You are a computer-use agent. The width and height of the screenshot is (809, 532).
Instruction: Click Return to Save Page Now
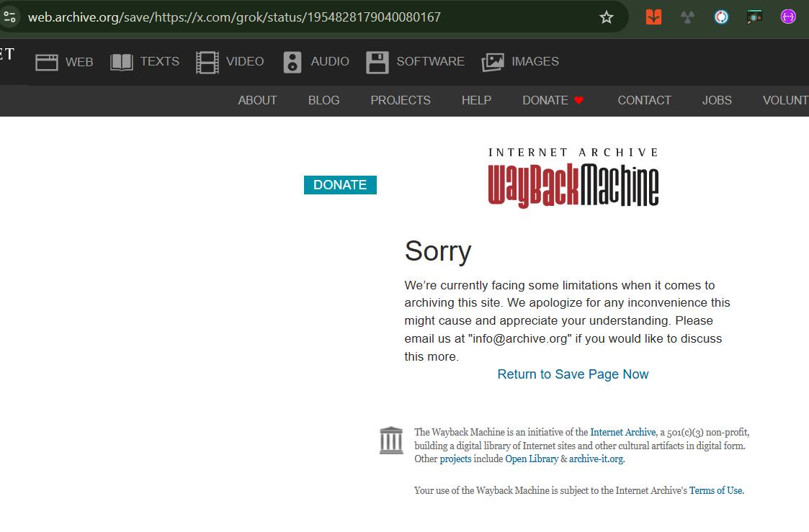tap(573, 374)
